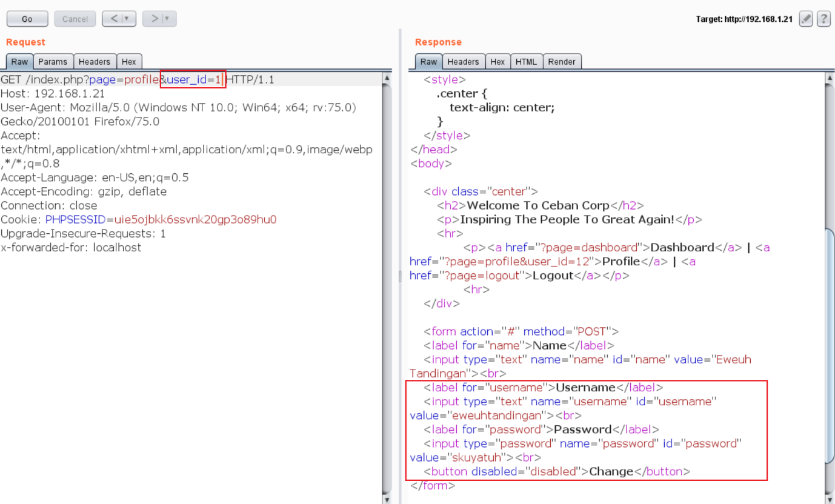Screen dimensions: 835x504
Task: Open the back-history dropdown arrow
Action: [127, 19]
